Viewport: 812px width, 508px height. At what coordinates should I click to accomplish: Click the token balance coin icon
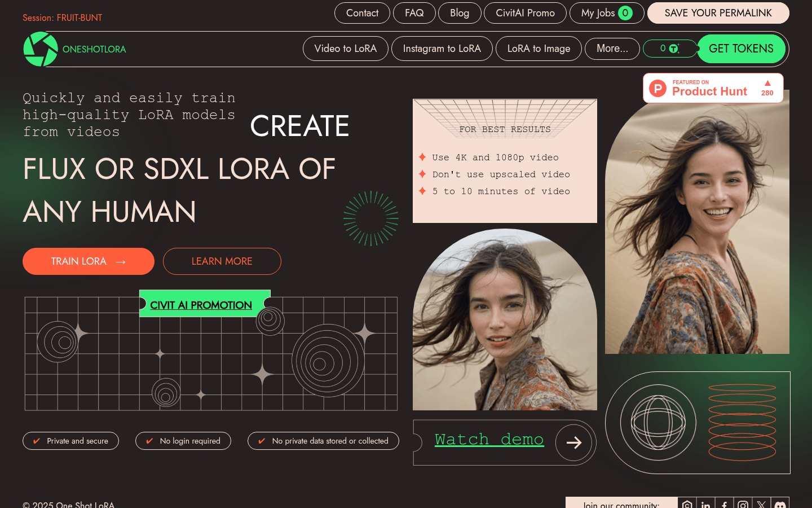pos(673,49)
